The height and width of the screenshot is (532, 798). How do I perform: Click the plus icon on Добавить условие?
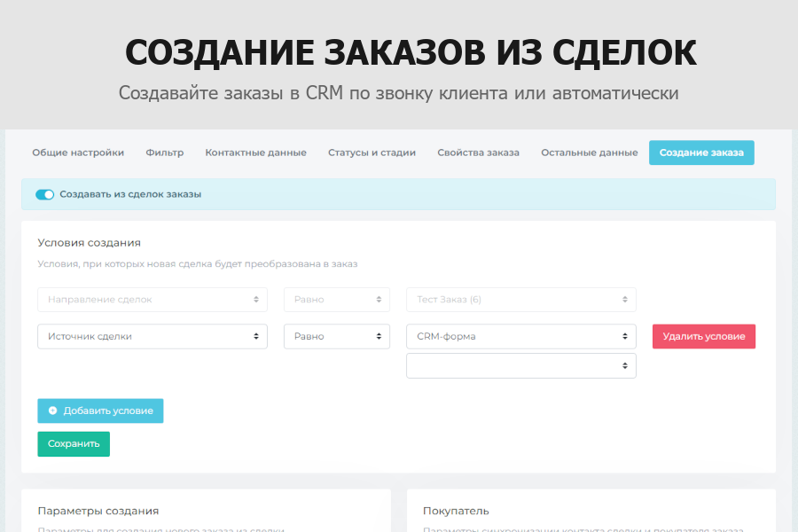point(51,411)
